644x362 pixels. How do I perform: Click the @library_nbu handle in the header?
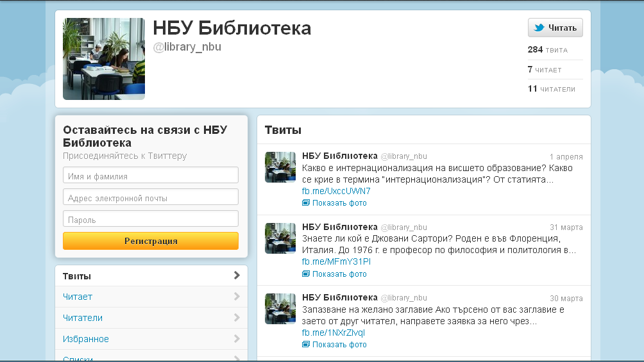(187, 47)
